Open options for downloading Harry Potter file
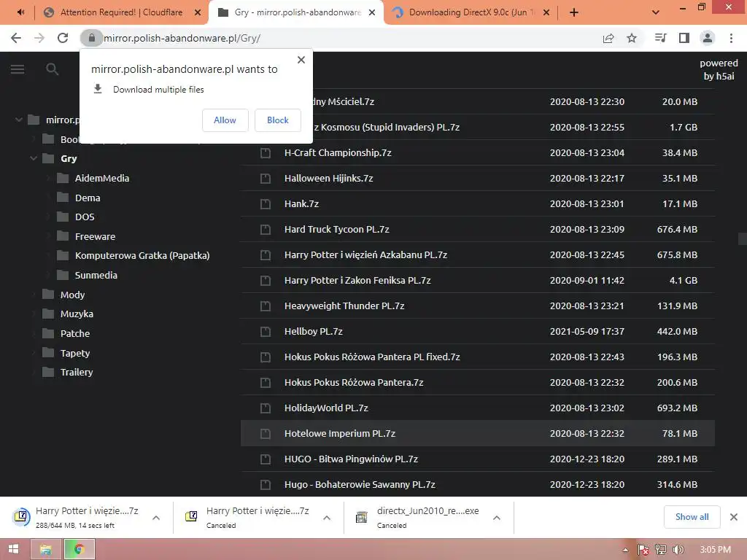This screenshot has width=747, height=560. point(156,518)
